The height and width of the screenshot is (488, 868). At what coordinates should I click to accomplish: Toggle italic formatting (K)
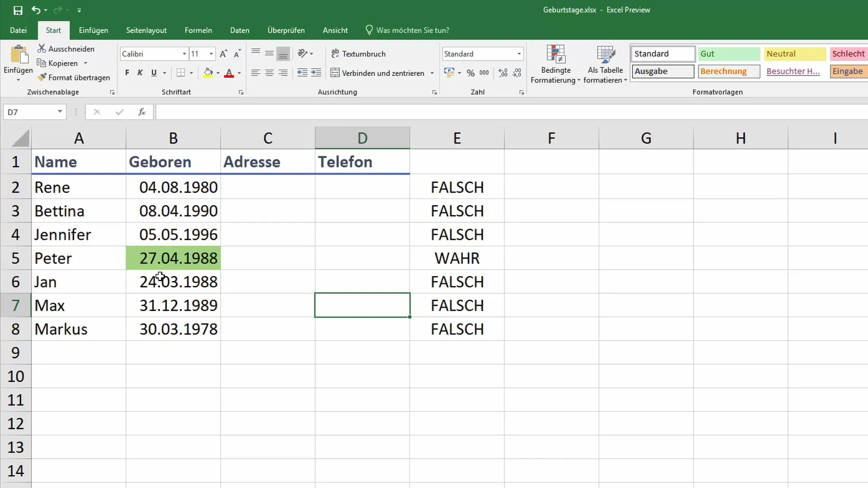(x=140, y=73)
